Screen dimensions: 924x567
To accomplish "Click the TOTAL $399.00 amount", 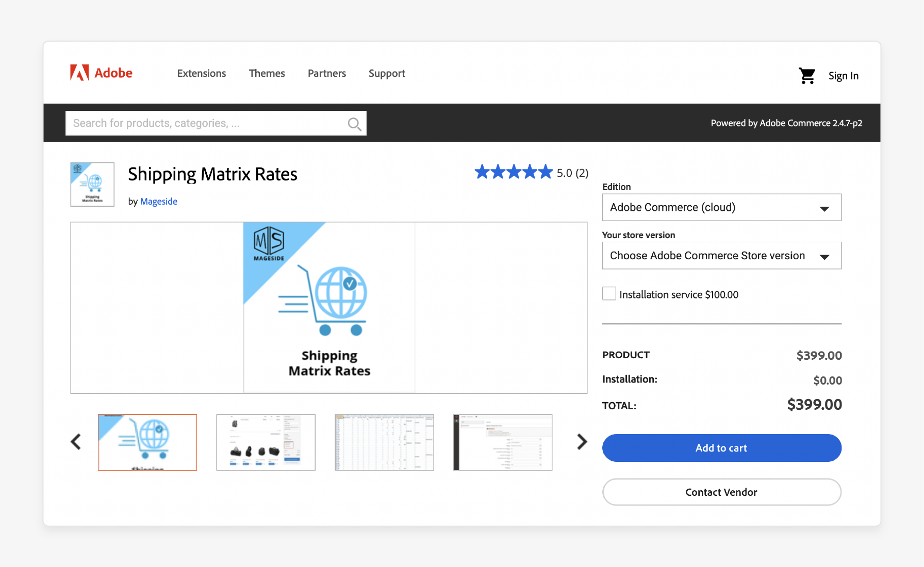I will 814,405.
